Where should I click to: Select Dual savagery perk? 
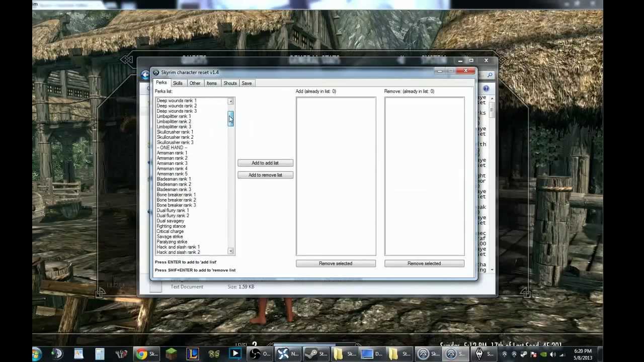pyautogui.click(x=171, y=221)
